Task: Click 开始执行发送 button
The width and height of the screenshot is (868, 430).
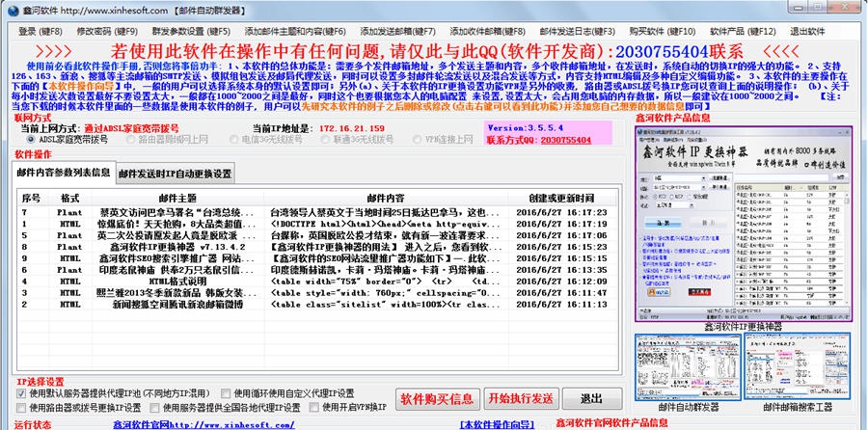Action: click(x=521, y=398)
